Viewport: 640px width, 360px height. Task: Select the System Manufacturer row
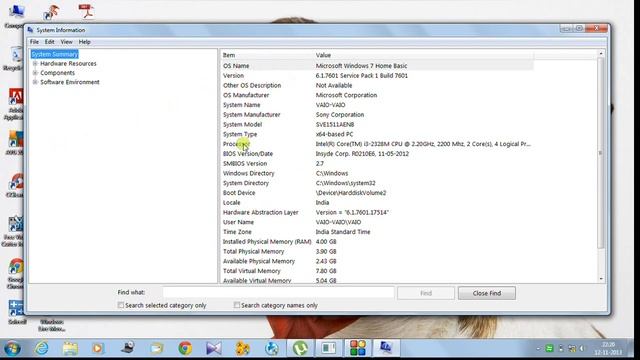pyautogui.click(x=377, y=115)
